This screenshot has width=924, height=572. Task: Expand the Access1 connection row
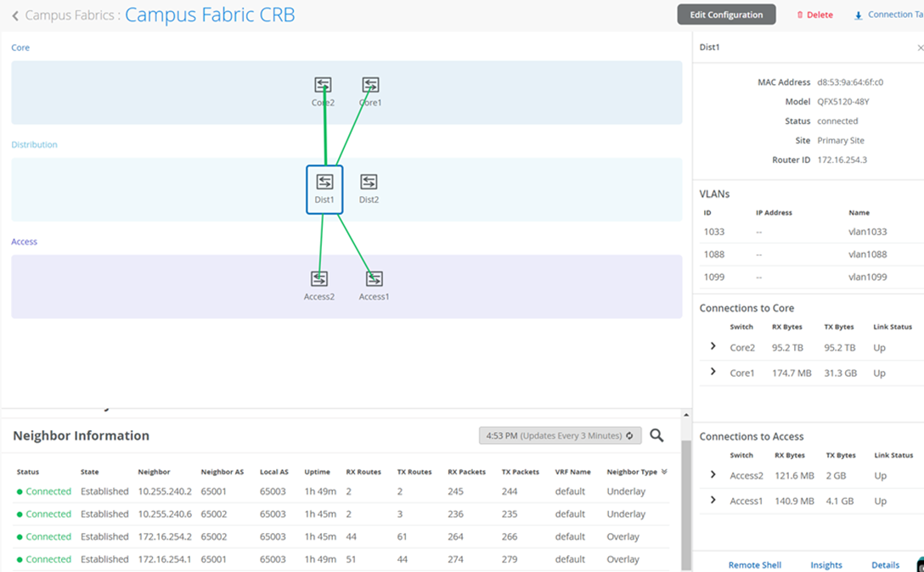(713, 501)
